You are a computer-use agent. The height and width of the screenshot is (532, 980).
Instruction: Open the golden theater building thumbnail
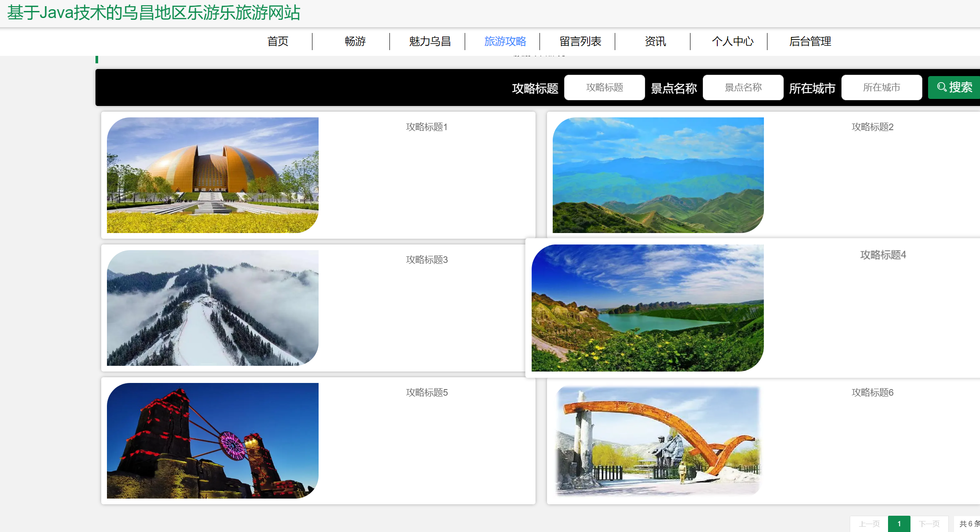tap(213, 175)
